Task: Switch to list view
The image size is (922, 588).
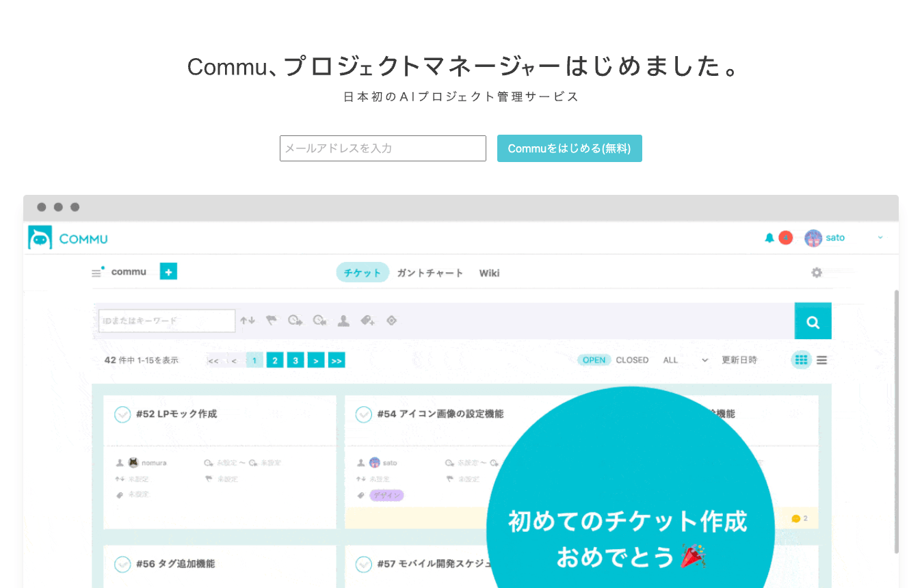Action: (x=821, y=360)
